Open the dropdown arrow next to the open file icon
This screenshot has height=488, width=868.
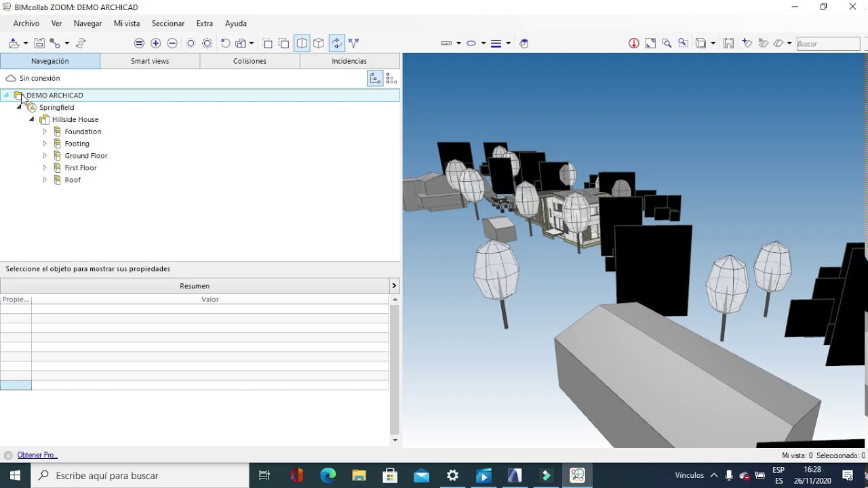coord(26,43)
